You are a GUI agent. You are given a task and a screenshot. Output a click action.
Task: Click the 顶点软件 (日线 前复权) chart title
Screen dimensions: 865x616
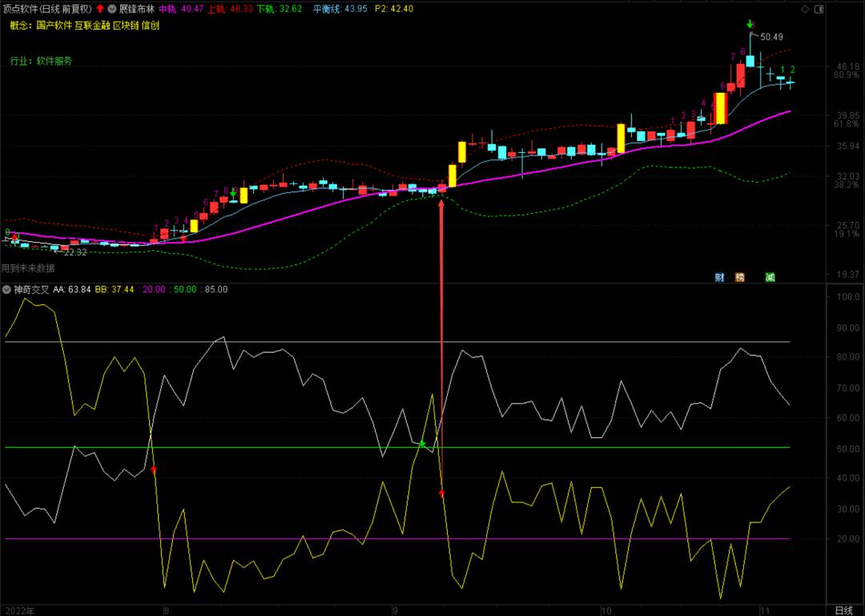[x=46, y=9]
